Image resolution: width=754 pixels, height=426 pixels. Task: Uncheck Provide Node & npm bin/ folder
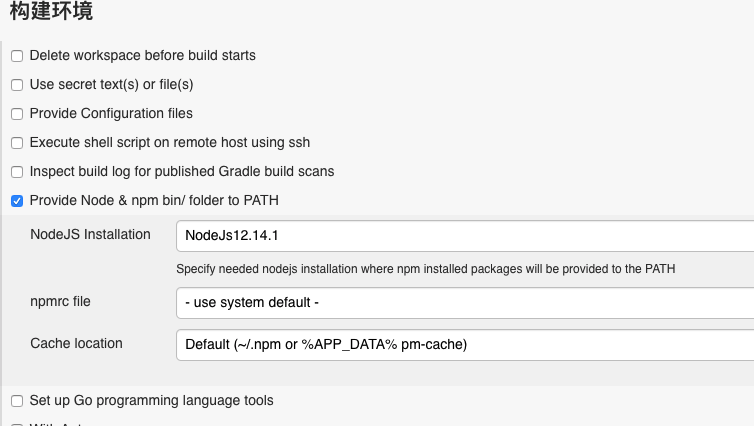(x=17, y=201)
